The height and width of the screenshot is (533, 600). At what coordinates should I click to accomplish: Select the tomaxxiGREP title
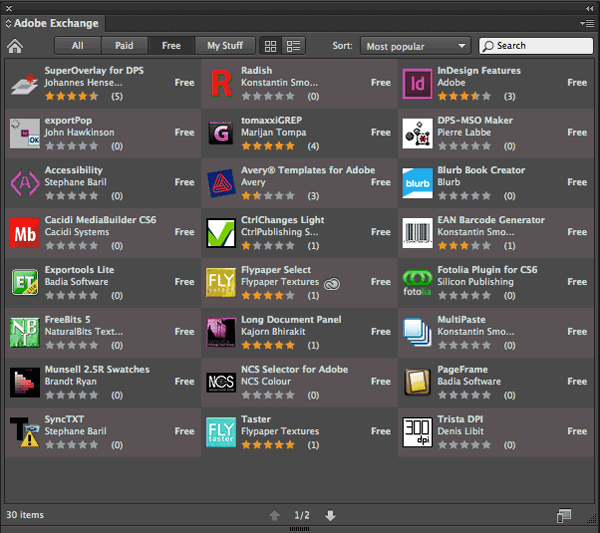coord(271,121)
